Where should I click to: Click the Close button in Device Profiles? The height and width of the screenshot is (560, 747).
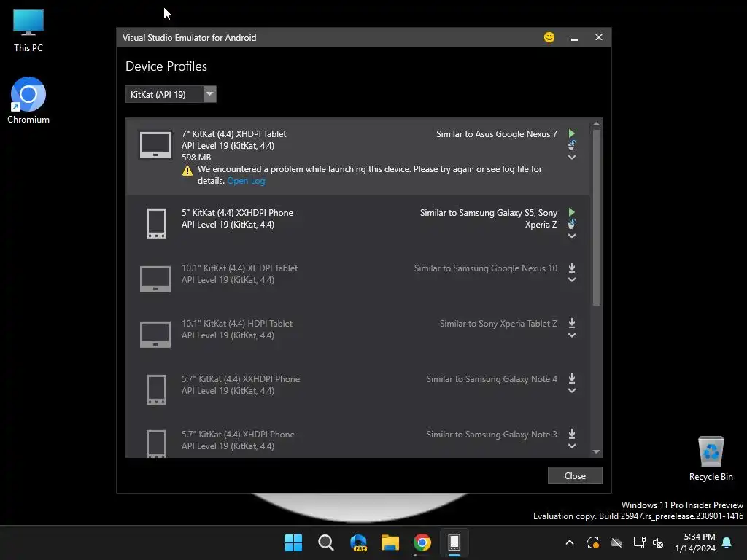pyautogui.click(x=575, y=475)
